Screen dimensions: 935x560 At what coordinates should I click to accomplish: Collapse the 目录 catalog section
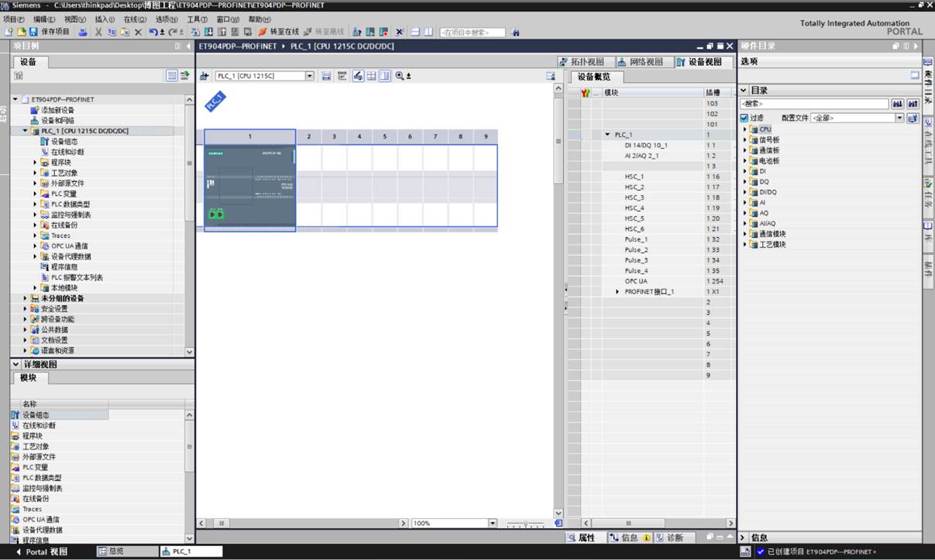coord(744,91)
